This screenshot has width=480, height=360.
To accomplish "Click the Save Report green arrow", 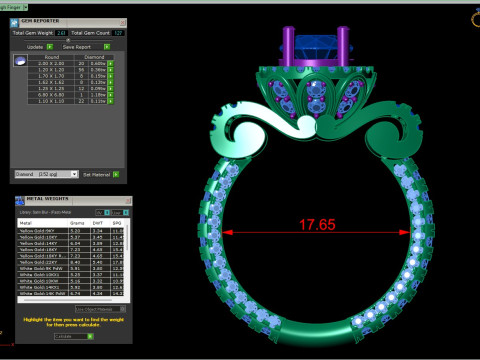I will [x=107, y=47].
